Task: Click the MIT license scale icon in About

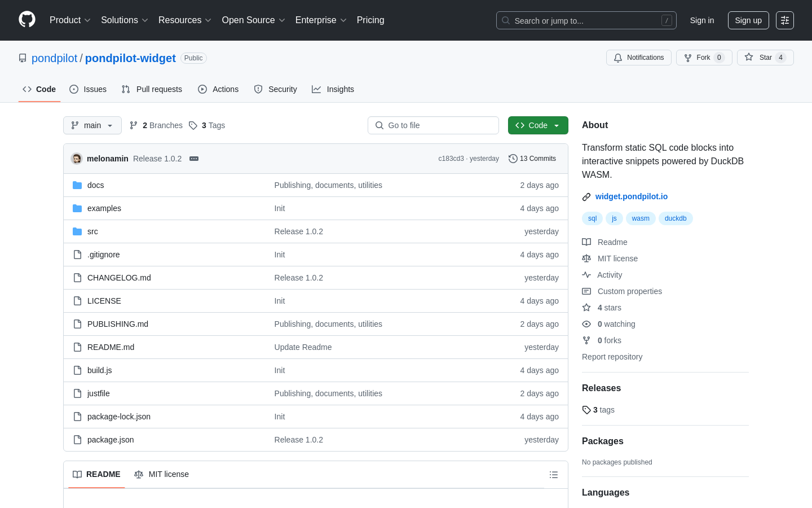Action: tap(586, 259)
